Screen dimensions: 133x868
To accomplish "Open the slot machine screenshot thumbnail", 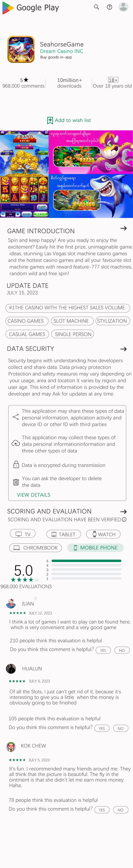I will [x=24, y=174].
